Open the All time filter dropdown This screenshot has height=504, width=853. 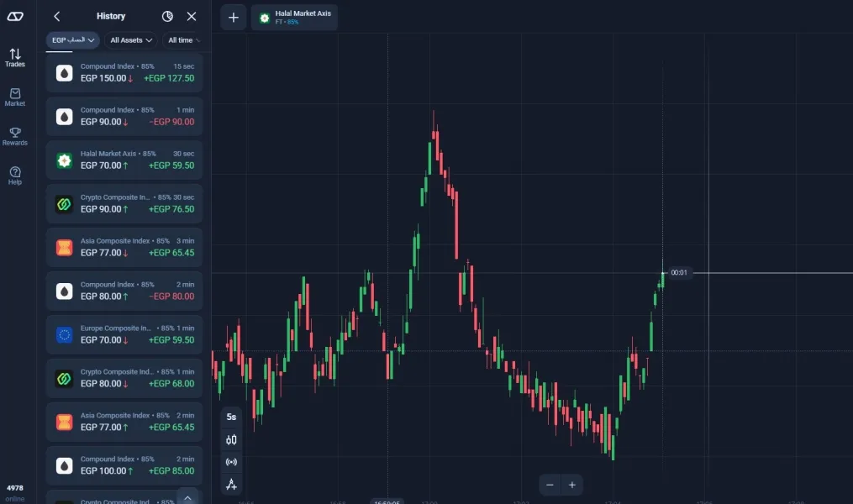pos(183,40)
